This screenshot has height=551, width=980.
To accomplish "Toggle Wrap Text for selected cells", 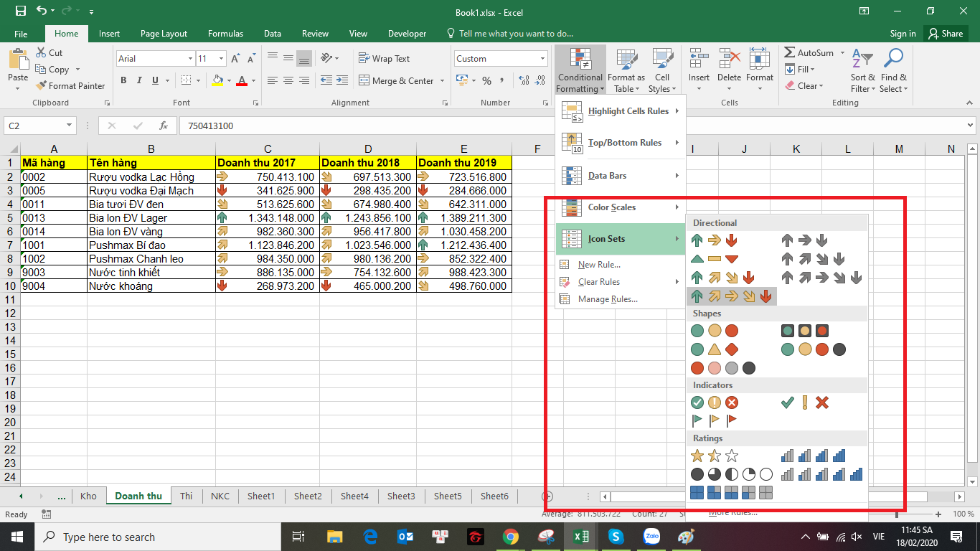I will click(x=384, y=59).
